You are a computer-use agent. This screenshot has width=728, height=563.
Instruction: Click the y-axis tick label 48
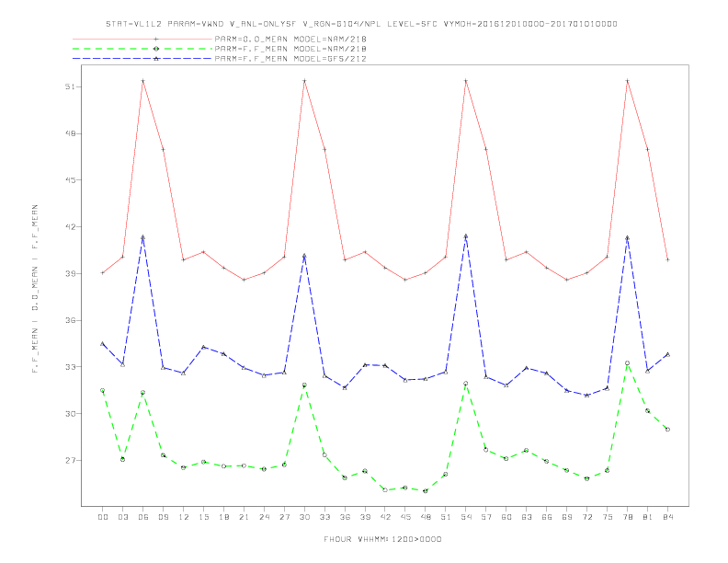pos(70,133)
